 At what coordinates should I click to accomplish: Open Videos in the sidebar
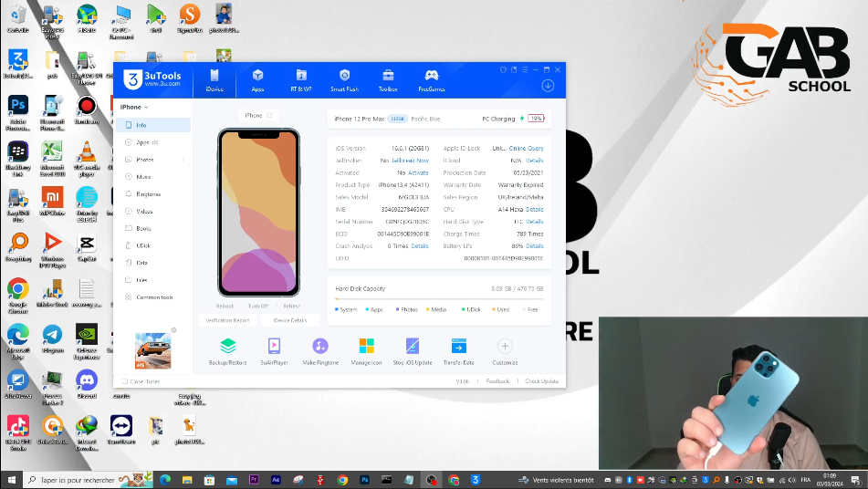[153, 211]
